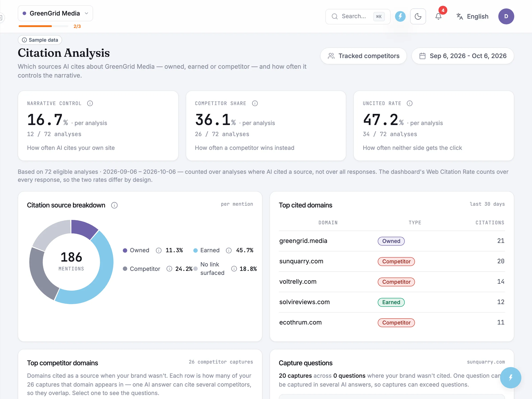Open Tracked competitors
The width and height of the screenshot is (532, 399).
tap(363, 56)
